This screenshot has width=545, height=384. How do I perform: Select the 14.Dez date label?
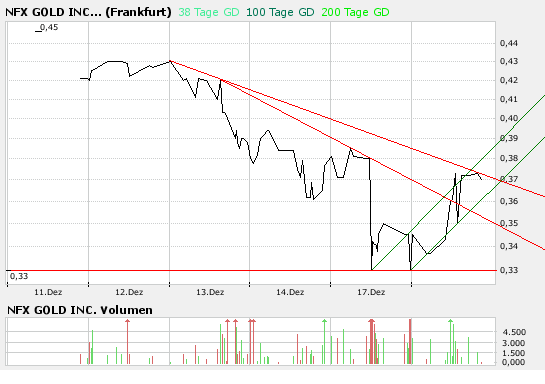coord(290,292)
